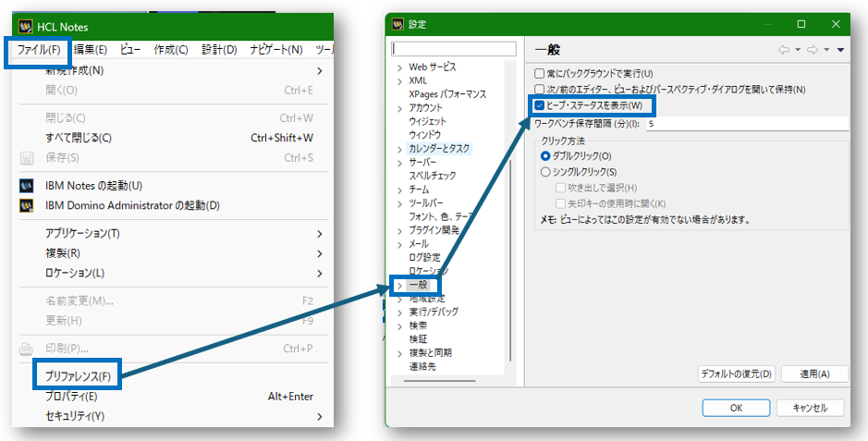This screenshot has width=868, height=441.
Task: Select ツールバー tree item
Action: click(426, 203)
